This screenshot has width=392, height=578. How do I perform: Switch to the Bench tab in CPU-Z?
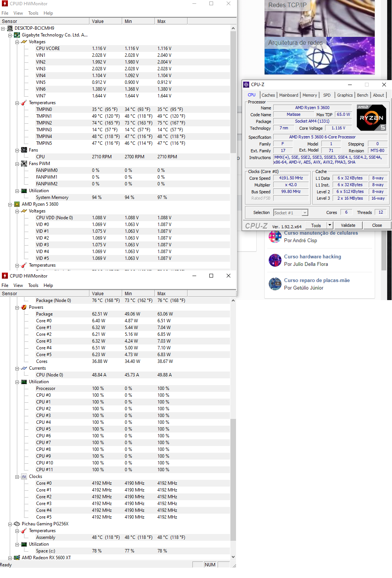(x=363, y=95)
